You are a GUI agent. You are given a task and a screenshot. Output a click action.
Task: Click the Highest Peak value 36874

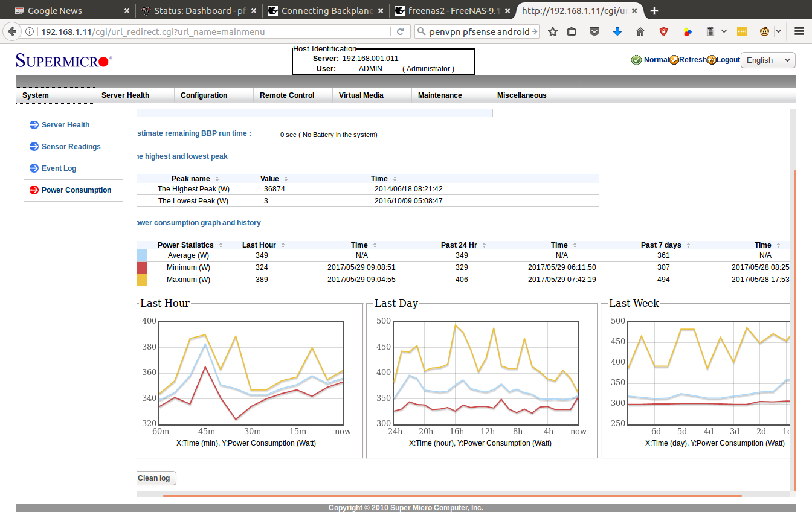[x=274, y=189]
